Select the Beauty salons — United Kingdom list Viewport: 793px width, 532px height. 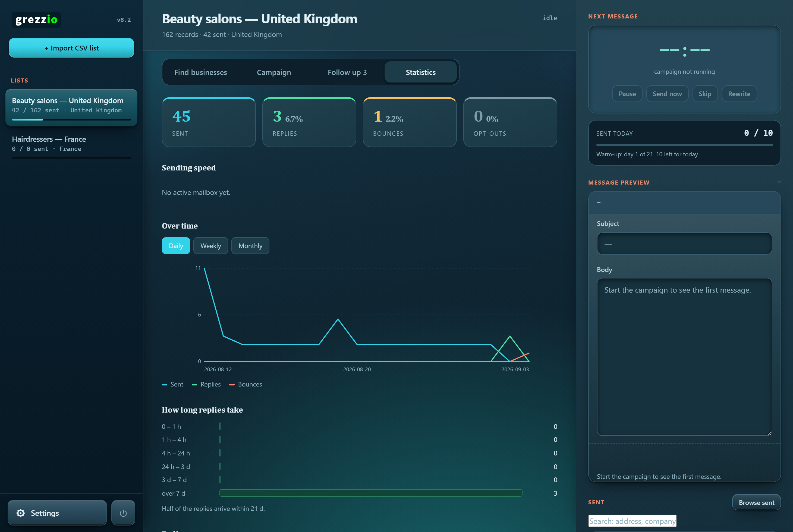pos(71,107)
